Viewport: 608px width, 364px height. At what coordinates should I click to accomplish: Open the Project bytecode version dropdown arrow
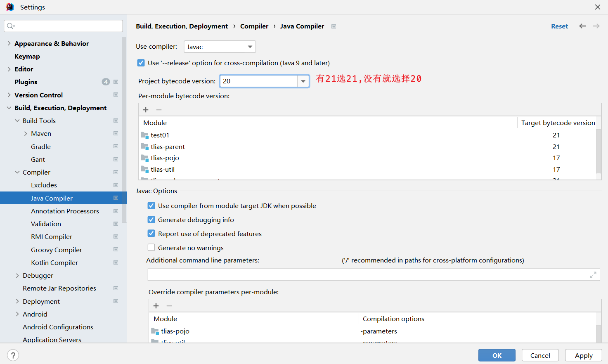pyautogui.click(x=303, y=81)
